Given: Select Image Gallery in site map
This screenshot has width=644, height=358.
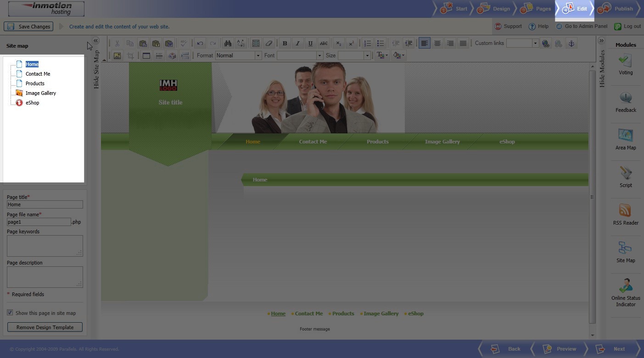Looking at the screenshot, I should tap(41, 93).
